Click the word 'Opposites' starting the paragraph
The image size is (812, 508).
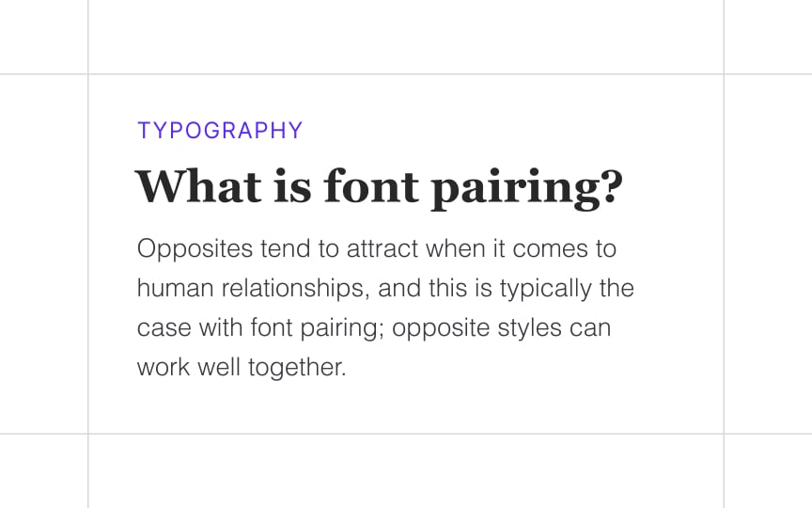coord(195,250)
